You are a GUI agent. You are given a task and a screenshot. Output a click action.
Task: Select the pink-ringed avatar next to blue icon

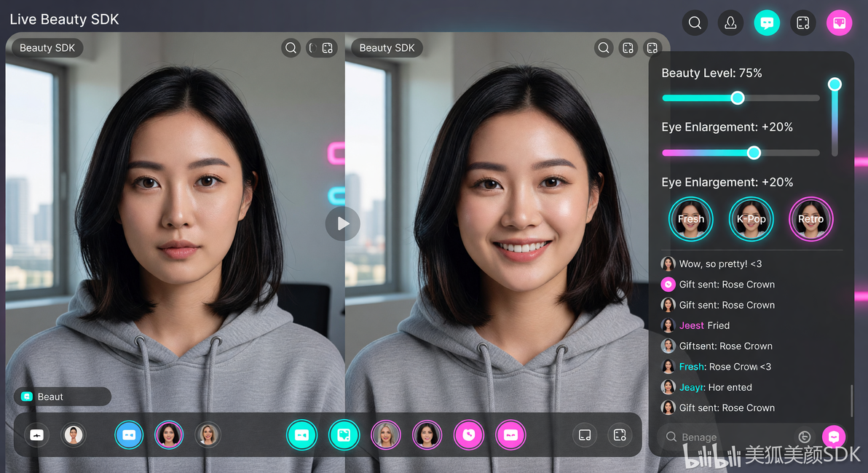169,435
